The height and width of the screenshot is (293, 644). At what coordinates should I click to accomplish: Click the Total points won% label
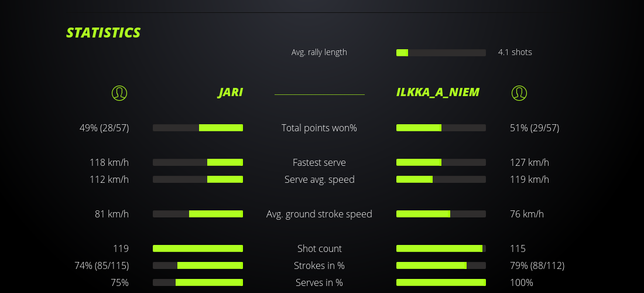319,128
